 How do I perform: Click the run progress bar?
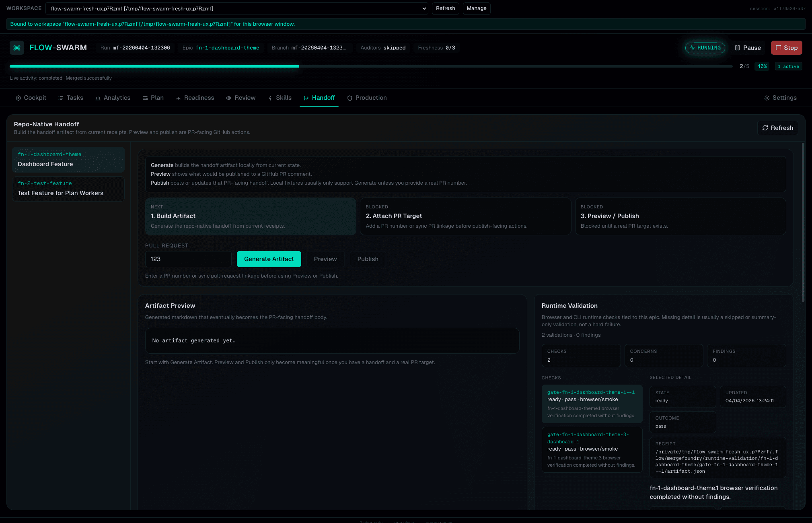click(x=371, y=66)
